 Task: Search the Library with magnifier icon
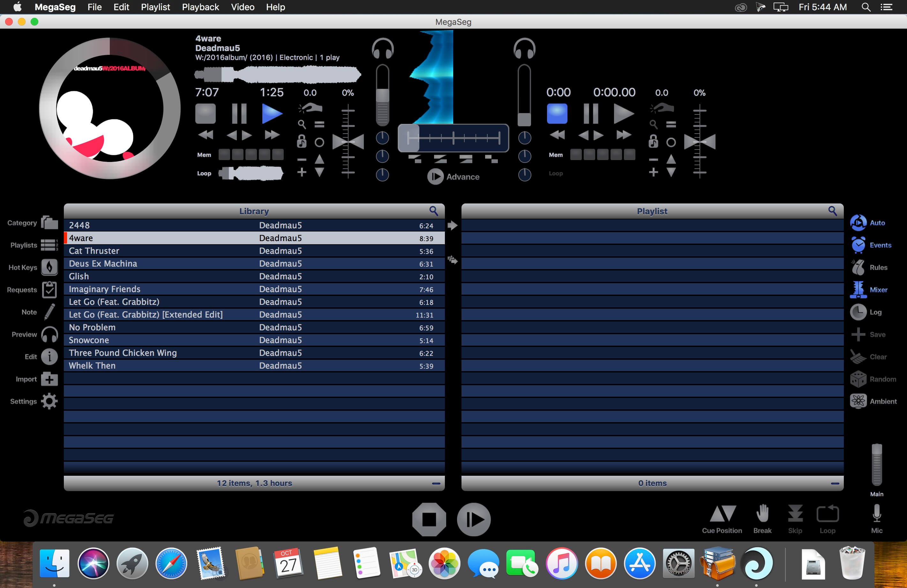(434, 211)
